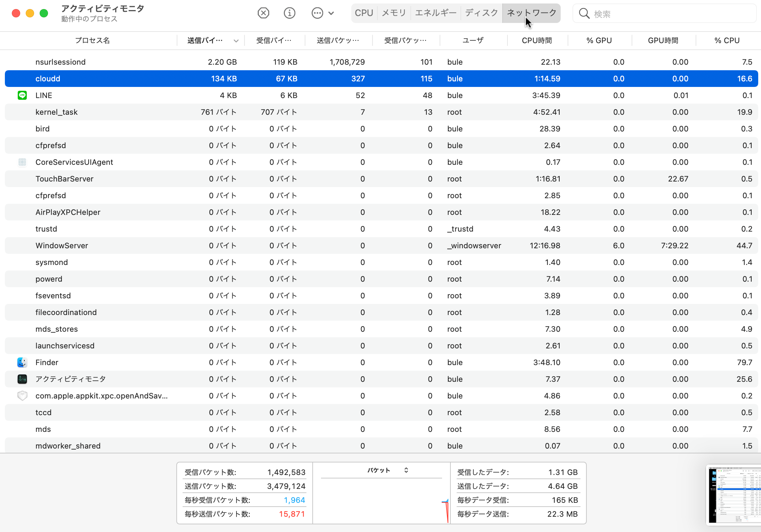The width and height of the screenshot is (761, 532).
Task: Open the screenshot thumbnail preview
Action: click(734, 494)
